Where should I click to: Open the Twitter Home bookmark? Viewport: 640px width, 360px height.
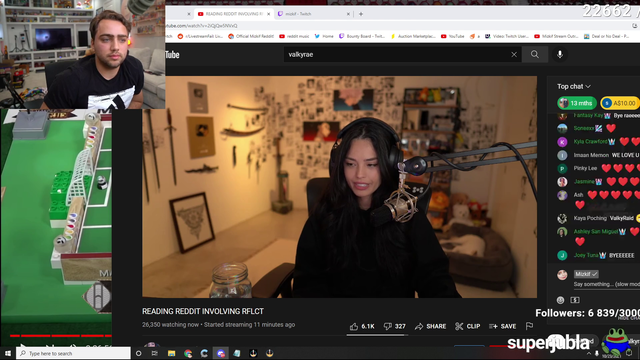click(324, 36)
